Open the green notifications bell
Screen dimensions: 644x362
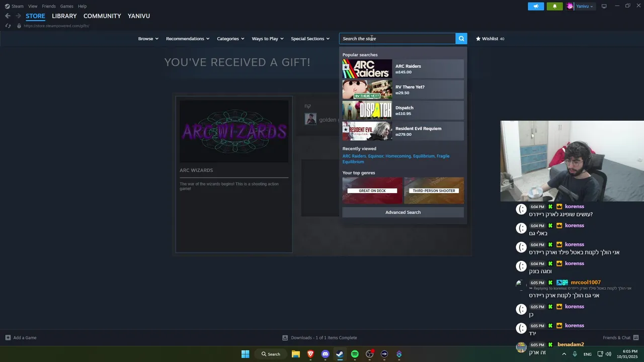tap(554, 6)
